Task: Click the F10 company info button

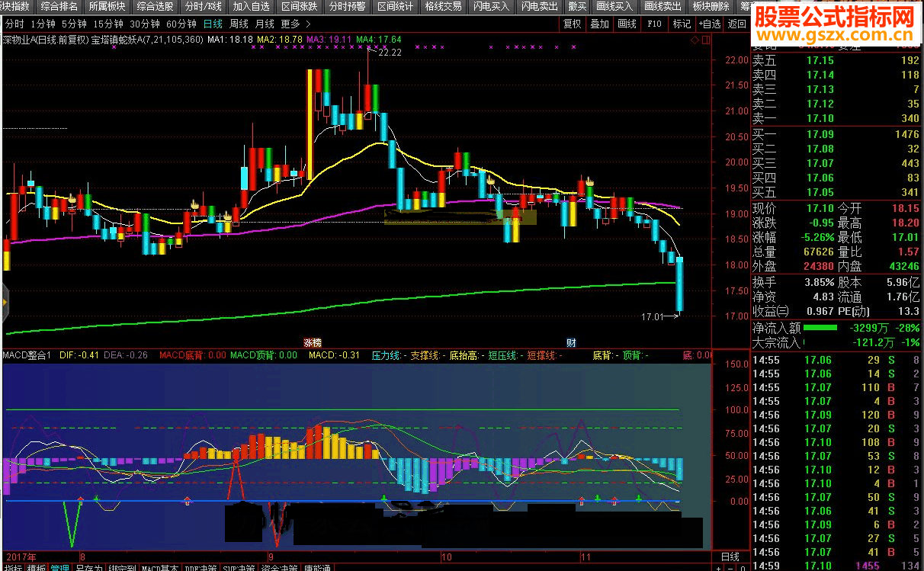Action: tap(655, 24)
